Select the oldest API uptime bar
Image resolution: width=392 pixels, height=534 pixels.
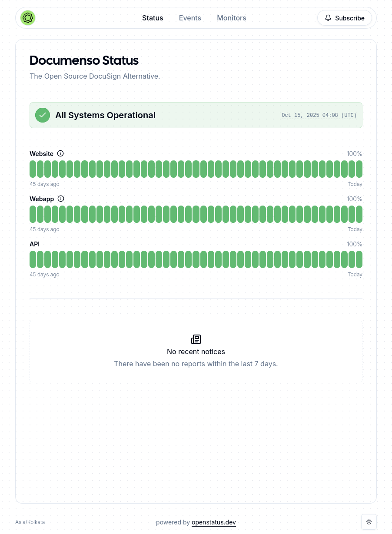(x=33, y=259)
